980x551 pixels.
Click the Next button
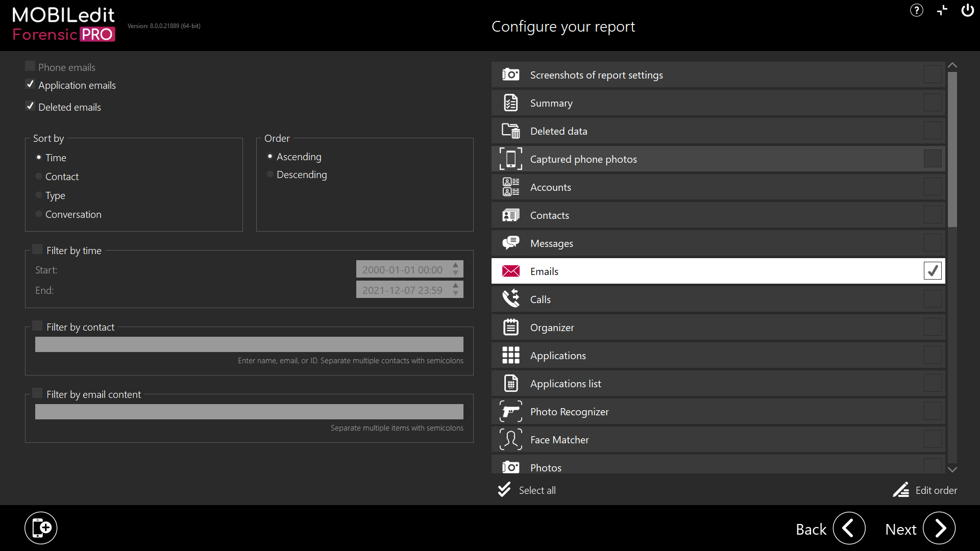(939, 528)
